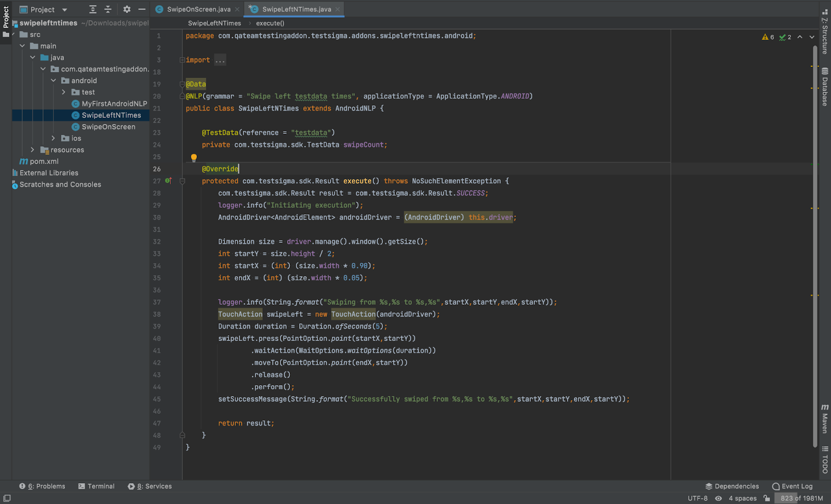Click the override gutter icon on line 27
The height and width of the screenshot is (504, 831).
coord(168,181)
